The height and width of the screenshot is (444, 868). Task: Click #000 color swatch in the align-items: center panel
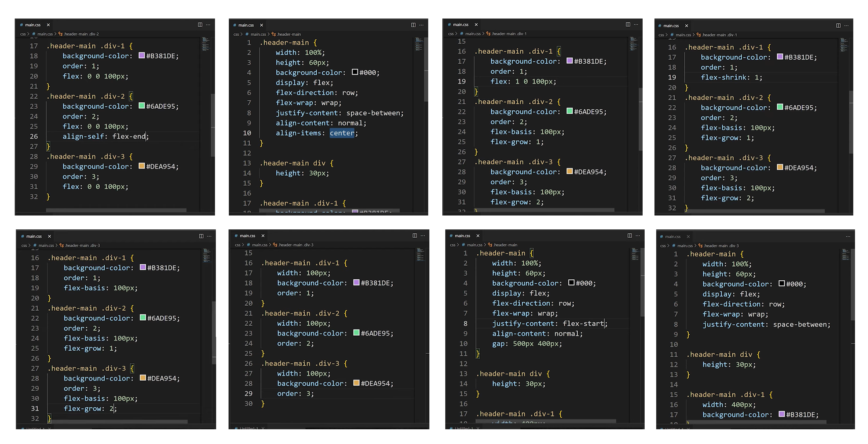(355, 72)
